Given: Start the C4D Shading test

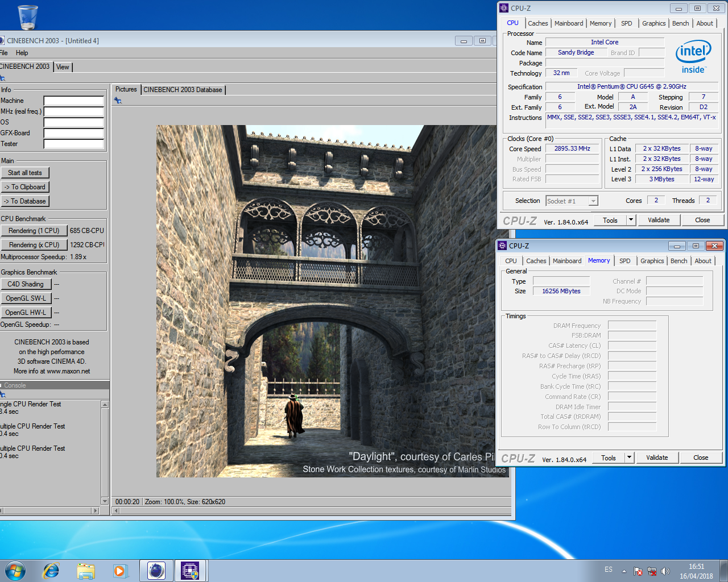Looking at the screenshot, I should [x=26, y=284].
